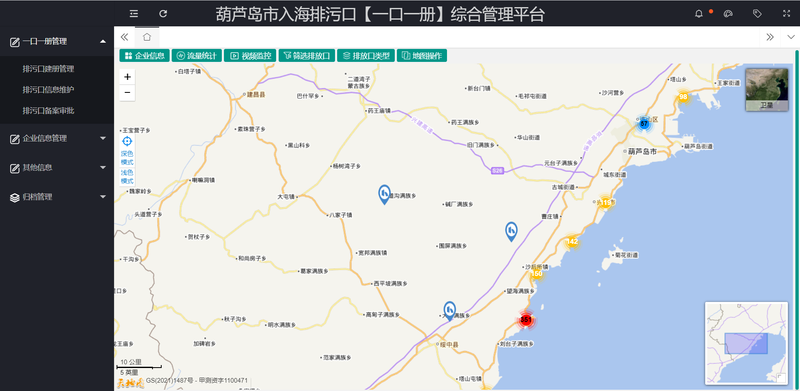Switch map to 深色模式
The width and height of the screenshot is (800, 391).
pos(127,158)
